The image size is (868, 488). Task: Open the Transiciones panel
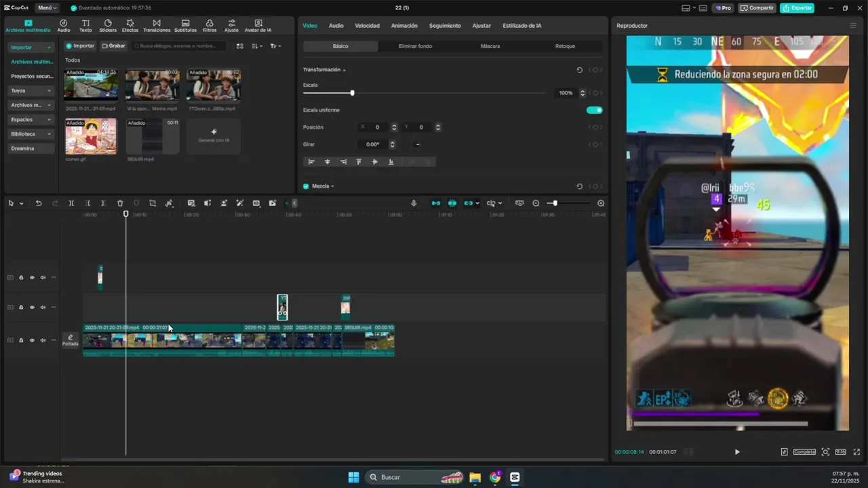coord(157,26)
